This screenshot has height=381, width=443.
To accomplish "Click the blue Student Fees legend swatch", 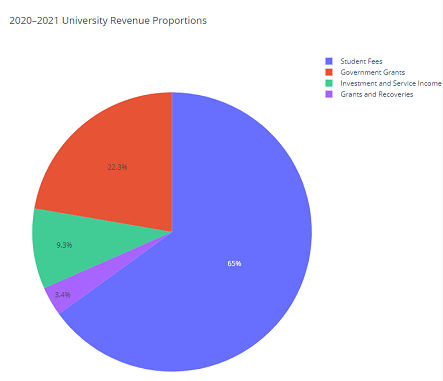I will pos(329,61).
